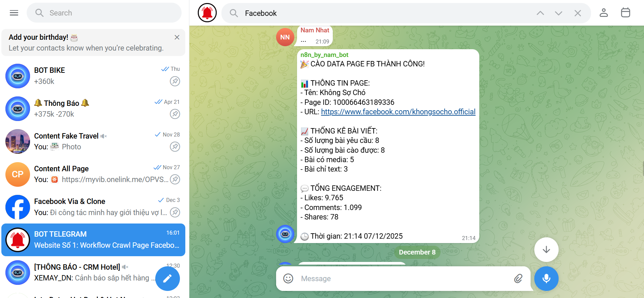Viewport: 644px width, 298px height.
Task: Close the in-chat search bar
Action: tap(578, 13)
